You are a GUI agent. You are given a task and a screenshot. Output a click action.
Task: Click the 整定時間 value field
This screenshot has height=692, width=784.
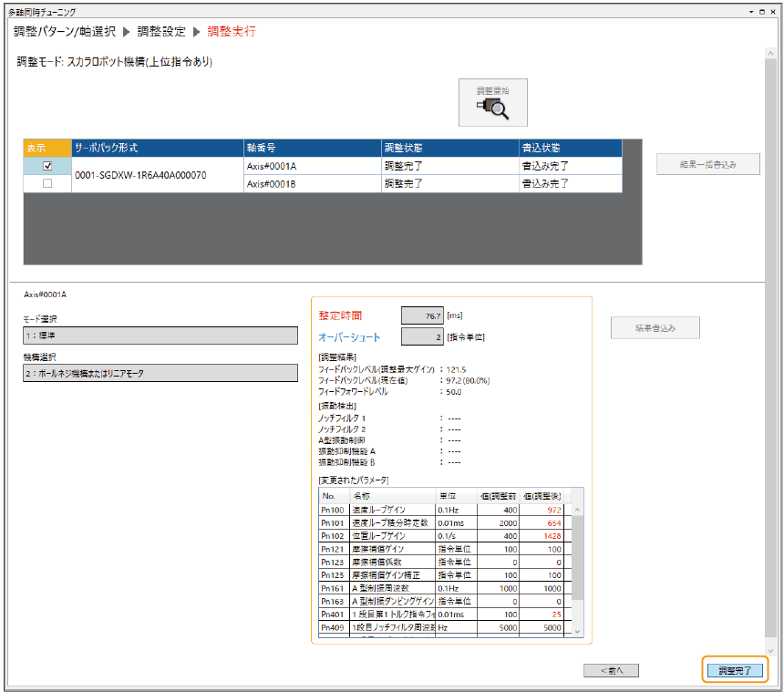[422, 315]
